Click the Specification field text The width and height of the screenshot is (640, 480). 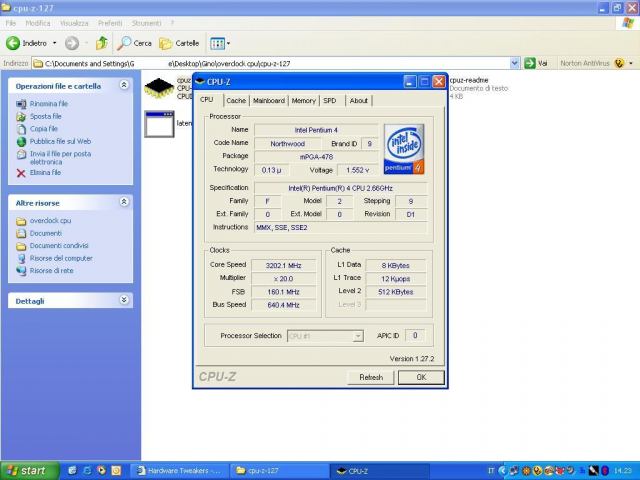click(340, 188)
